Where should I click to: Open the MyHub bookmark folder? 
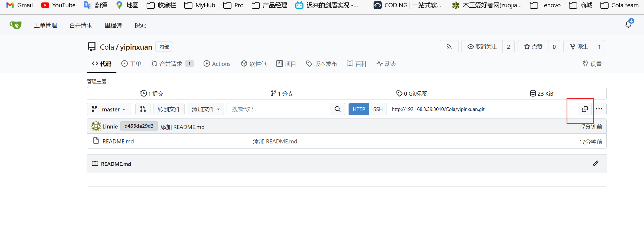click(200, 5)
